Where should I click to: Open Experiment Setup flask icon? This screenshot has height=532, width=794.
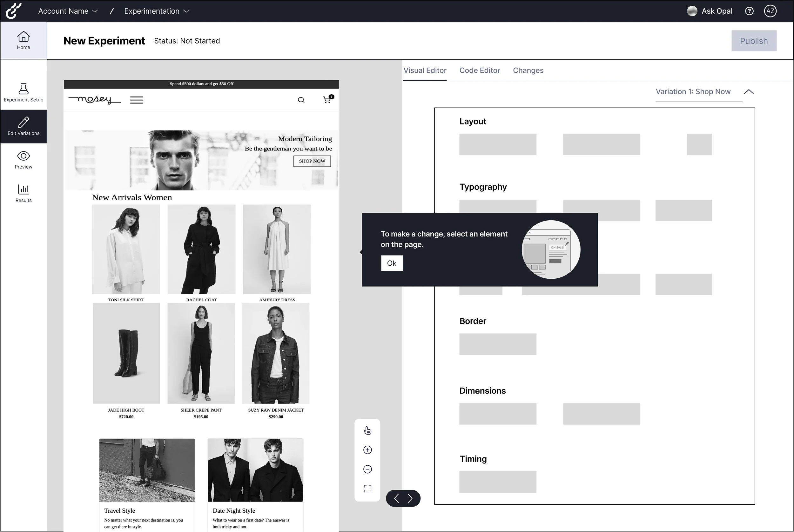[24, 89]
